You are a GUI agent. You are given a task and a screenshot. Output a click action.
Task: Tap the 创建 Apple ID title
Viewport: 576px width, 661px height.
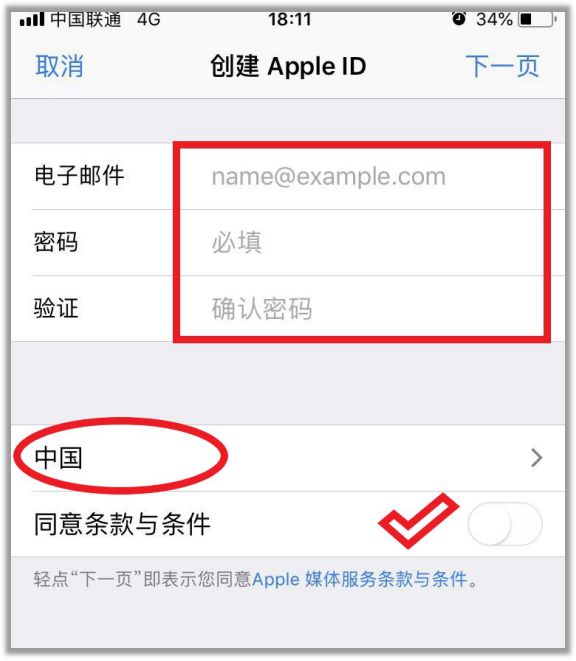point(288,66)
